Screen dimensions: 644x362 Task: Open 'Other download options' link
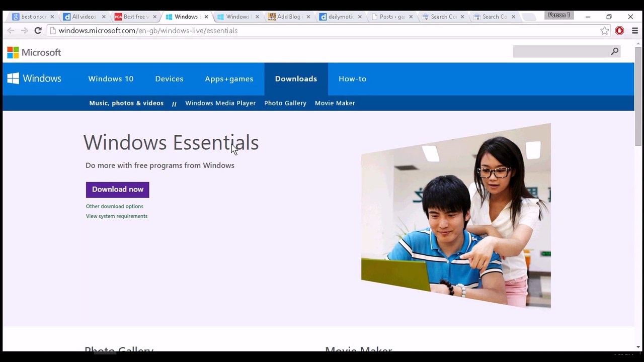pyautogui.click(x=115, y=206)
